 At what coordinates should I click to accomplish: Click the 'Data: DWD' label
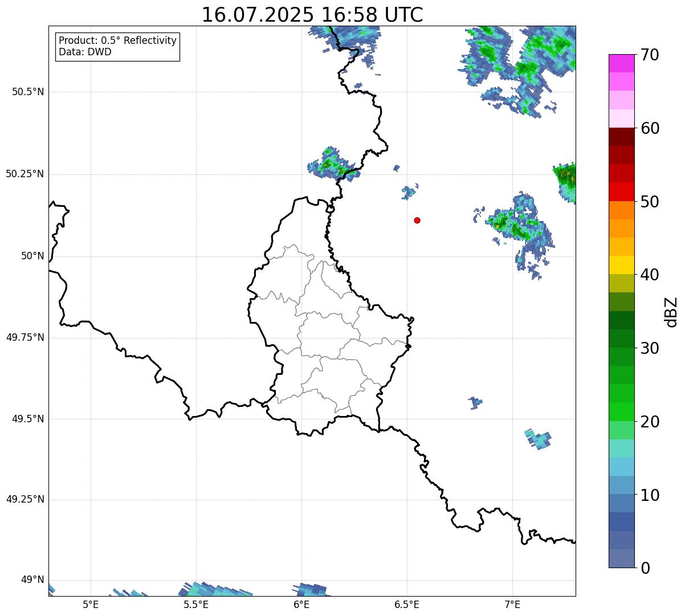(85, 52)
